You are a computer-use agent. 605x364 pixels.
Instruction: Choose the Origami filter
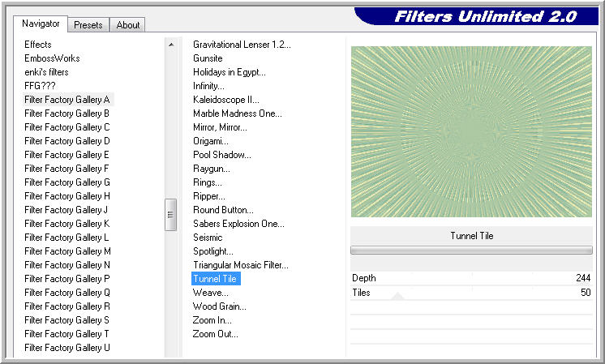point(211,141)
